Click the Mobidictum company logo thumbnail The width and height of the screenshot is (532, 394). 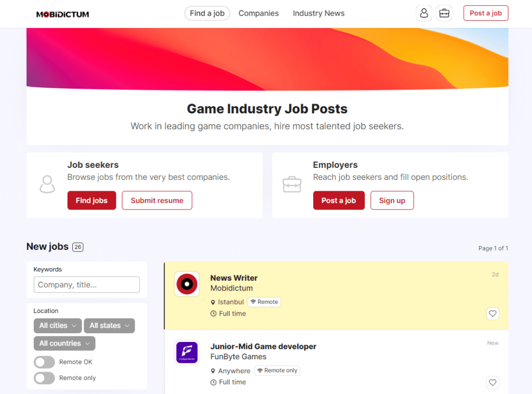click(187, 284)
